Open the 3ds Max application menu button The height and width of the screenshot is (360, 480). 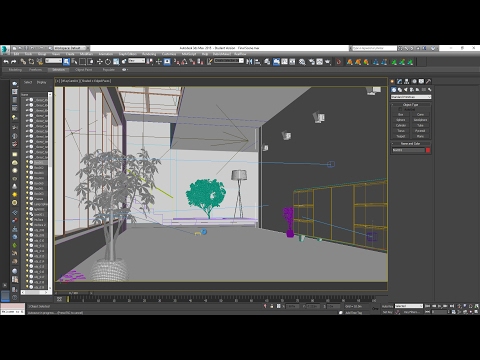tap(5, 49)
